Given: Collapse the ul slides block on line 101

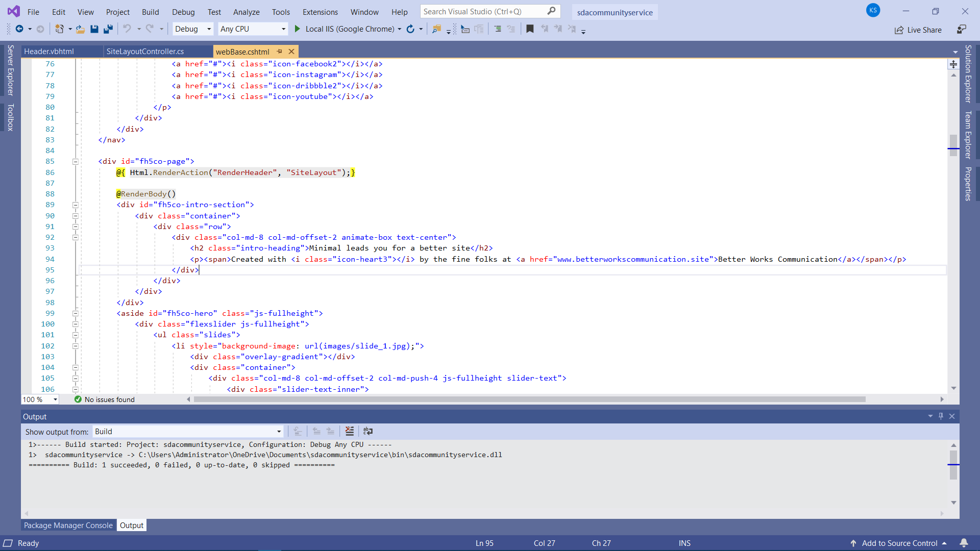Looking at the screenshot, I should pyautogui.click(x=75, y=335).
